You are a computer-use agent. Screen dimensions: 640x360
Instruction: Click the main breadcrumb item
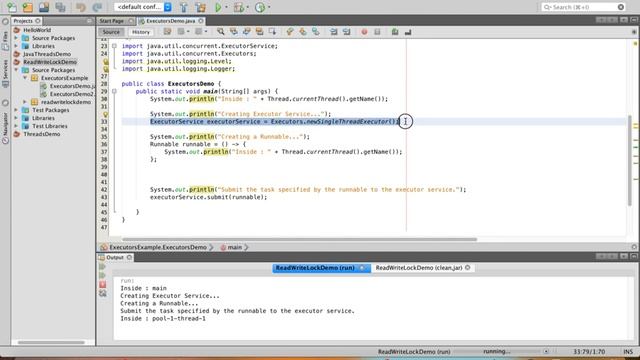[x=235, y=247]
